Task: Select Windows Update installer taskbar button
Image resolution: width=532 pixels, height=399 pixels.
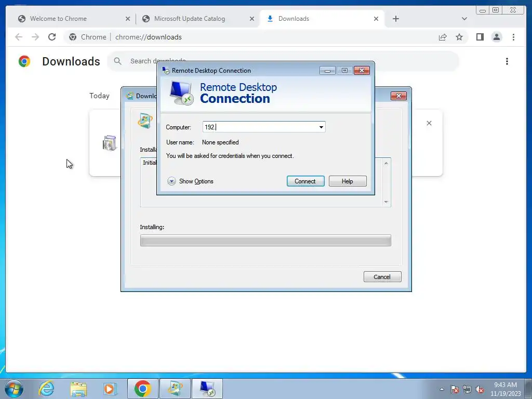Action: click(x=175, y=389)
